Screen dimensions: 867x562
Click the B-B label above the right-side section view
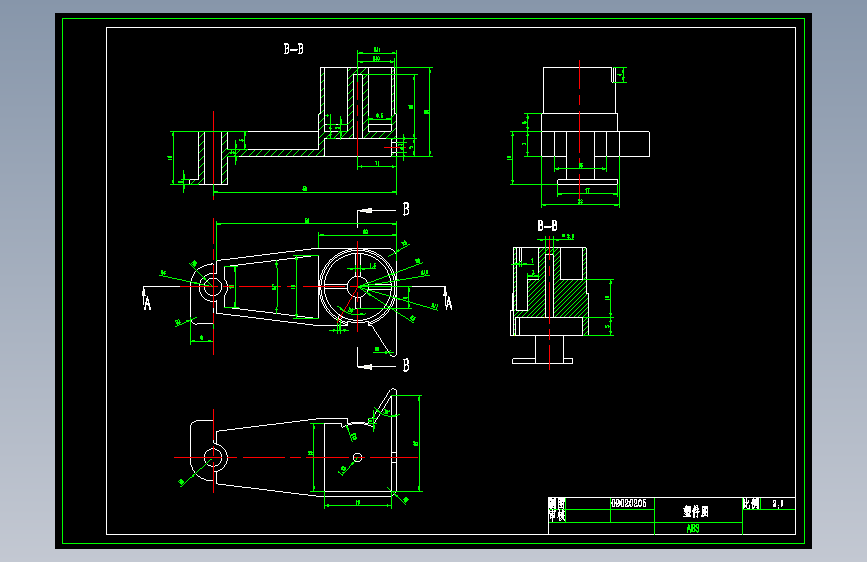547,226
